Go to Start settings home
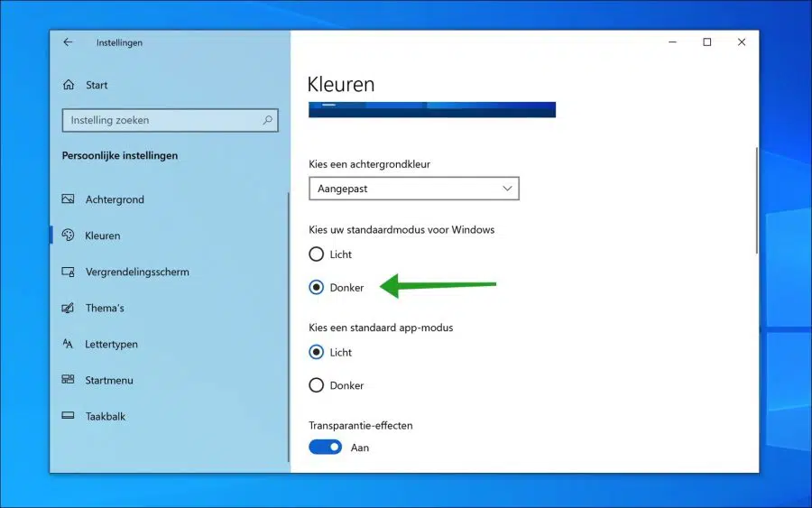The image size is (812, 508). [97, 85]
